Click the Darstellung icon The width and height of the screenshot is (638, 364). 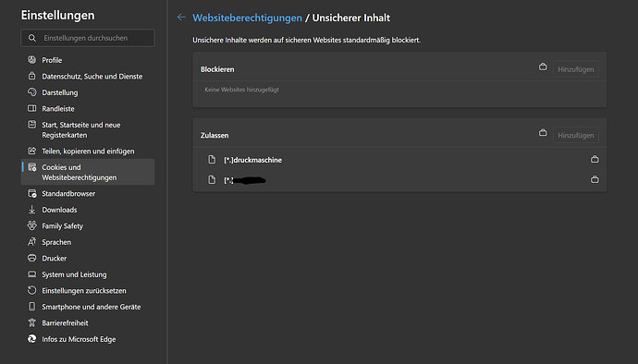pos(31,92)
